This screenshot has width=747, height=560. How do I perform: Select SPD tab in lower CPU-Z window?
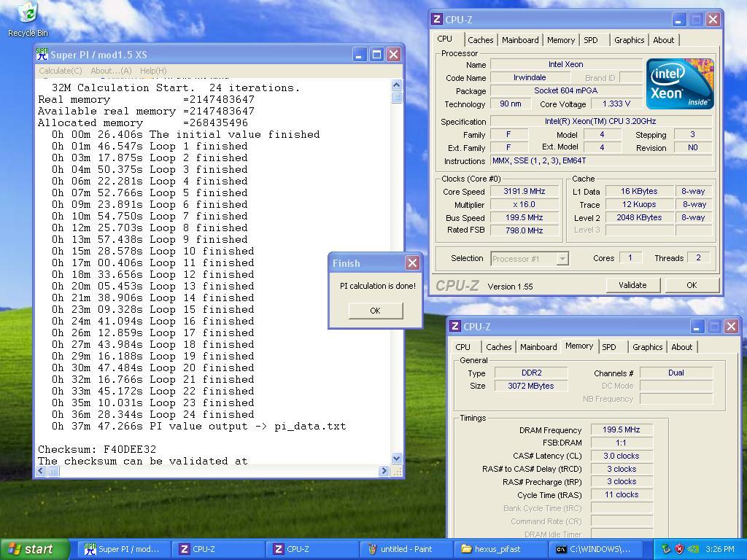[x=609, y=347]
